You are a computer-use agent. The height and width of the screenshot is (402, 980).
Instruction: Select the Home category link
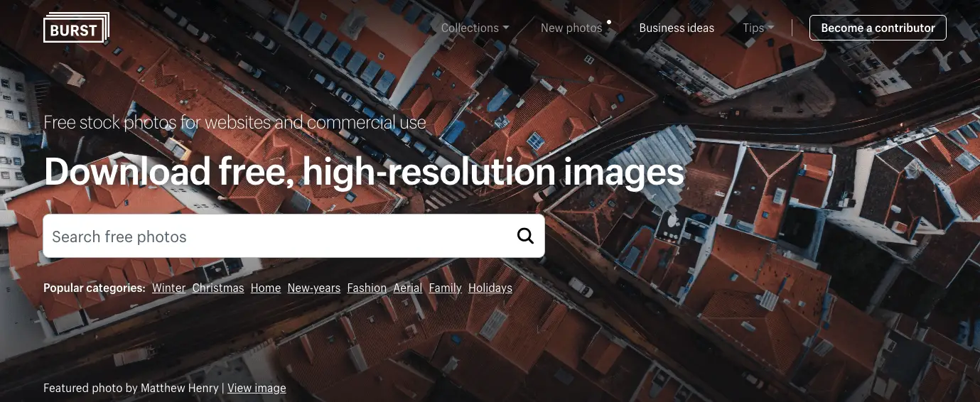tap(266, 288)
